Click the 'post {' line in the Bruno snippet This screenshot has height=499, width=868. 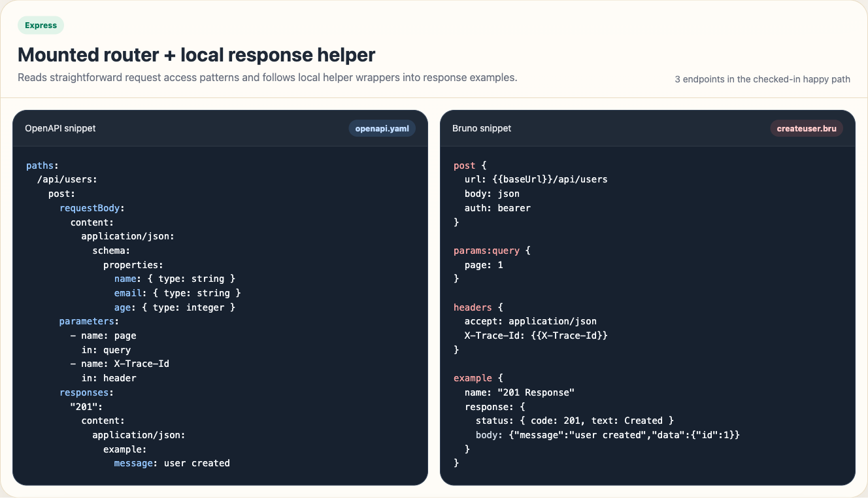tap(471, 165)
